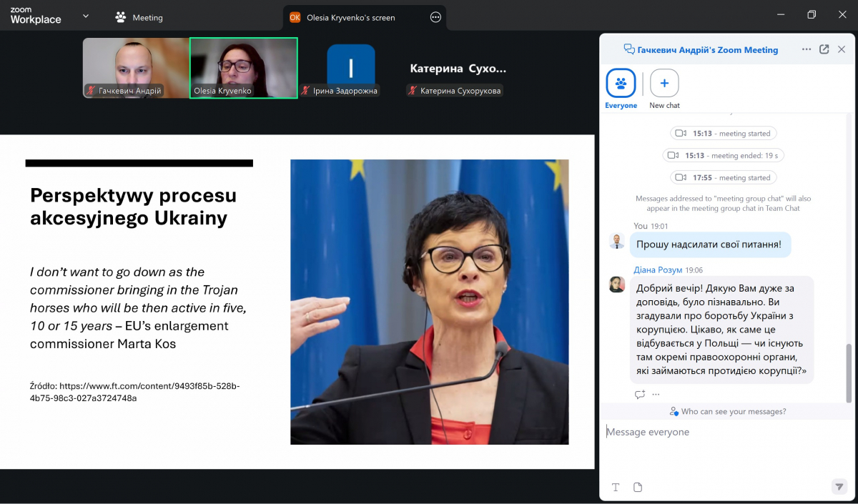
Task: Close the meeting chat panel
Action: click(x=842, y=49)
